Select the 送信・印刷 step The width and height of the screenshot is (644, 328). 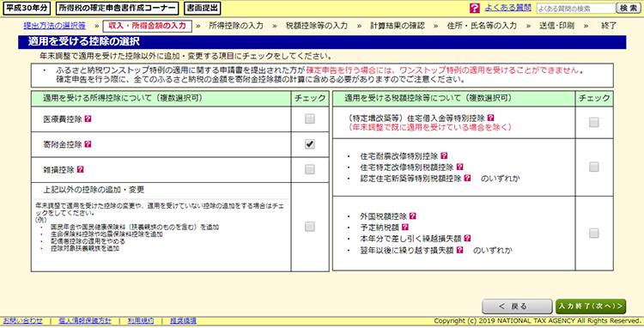tap(556, 26)
